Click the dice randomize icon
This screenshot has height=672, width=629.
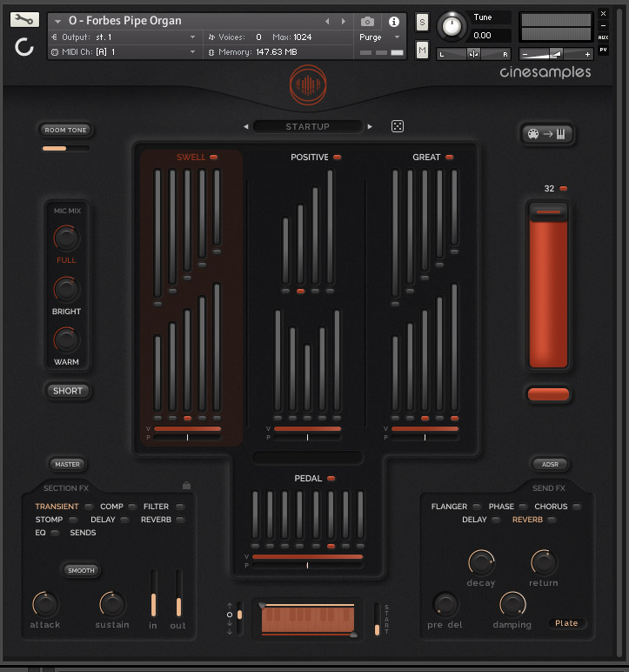(398, 126)
